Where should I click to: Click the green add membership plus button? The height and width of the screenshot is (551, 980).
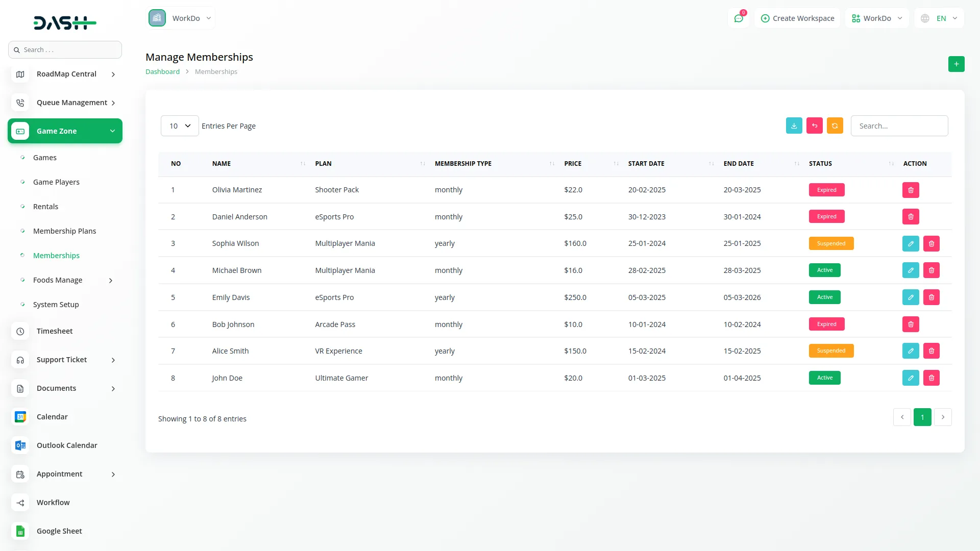click(956, 64)
